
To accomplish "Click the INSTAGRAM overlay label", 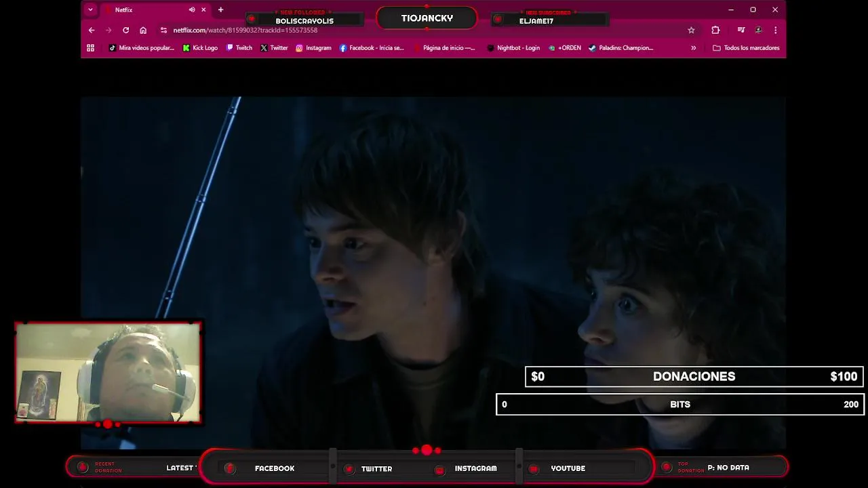I will [x=475, y=468].
